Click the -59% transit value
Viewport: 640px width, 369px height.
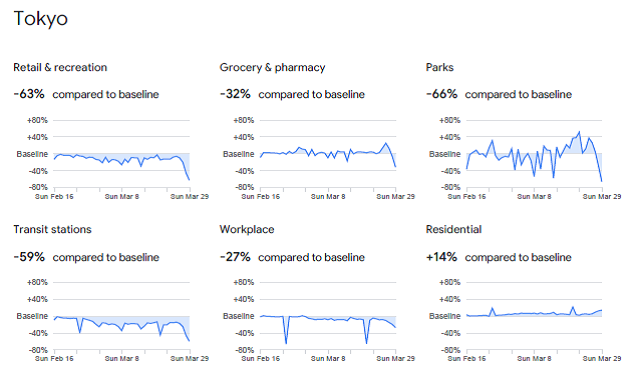tap(29, 257)
